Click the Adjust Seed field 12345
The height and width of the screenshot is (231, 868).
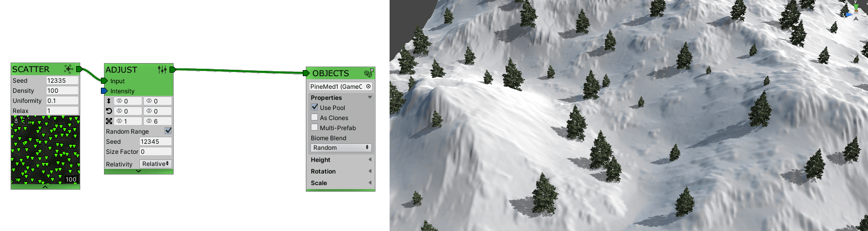[x=155, y=141]
